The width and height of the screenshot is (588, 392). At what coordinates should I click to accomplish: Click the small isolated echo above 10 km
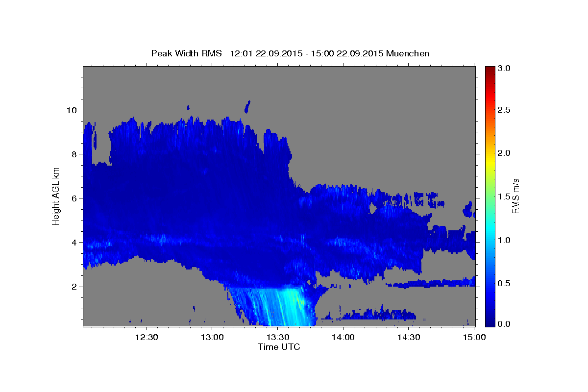coord(248,106)
